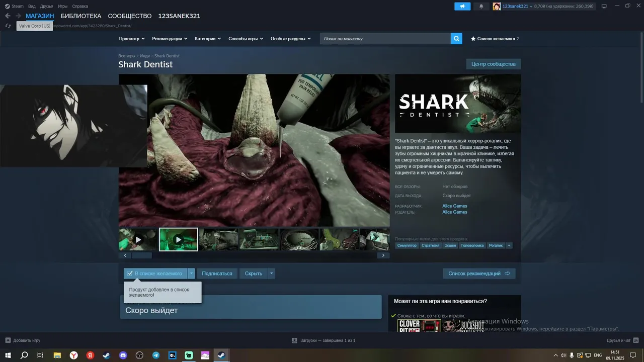Switch to the СООБЩЕСТВО tab
644x362 pixels.
click(130, 16)
